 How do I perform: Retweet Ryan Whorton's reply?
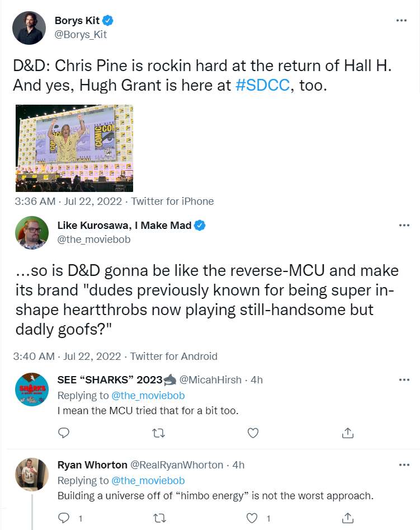[x=159, y=518]
